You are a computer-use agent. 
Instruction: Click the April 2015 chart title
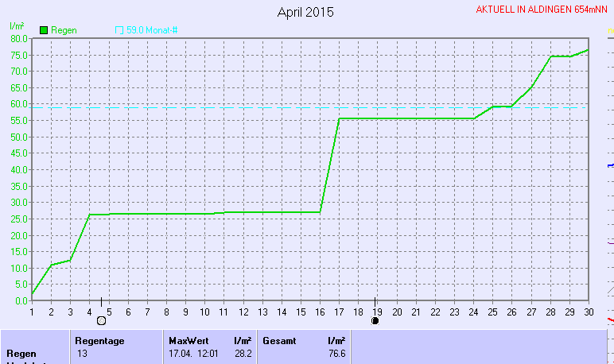(x=305, y=13)
